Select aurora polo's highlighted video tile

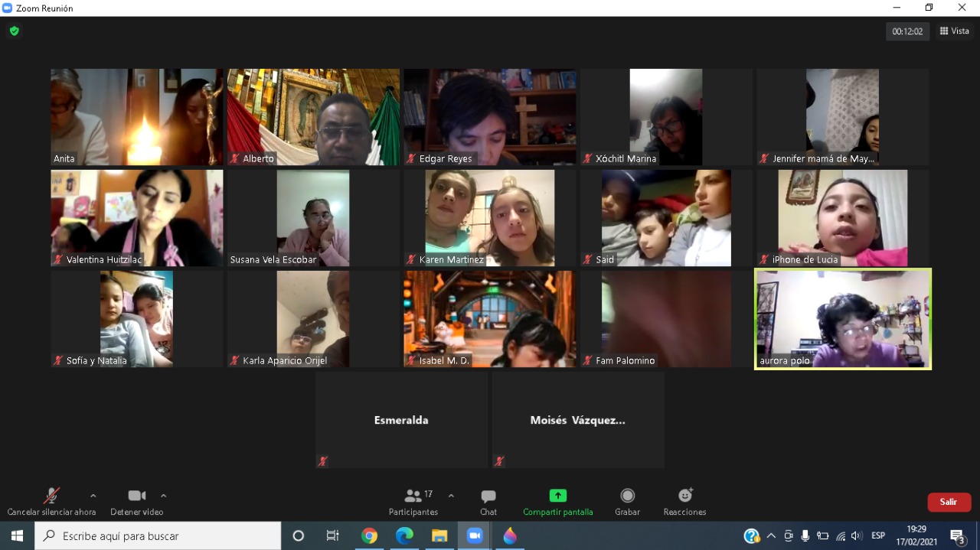(842, 319)
